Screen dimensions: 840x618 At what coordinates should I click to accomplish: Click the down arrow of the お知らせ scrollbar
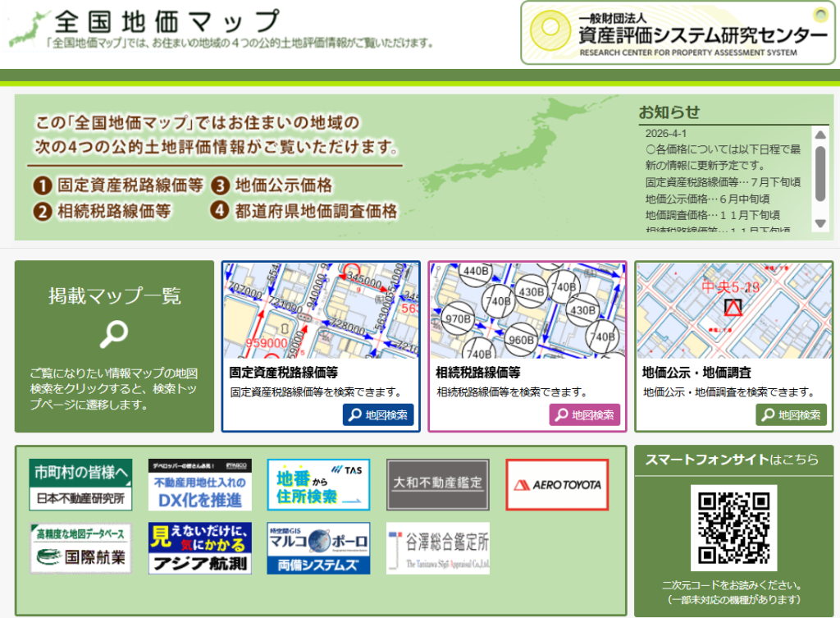tap(820, 223)
